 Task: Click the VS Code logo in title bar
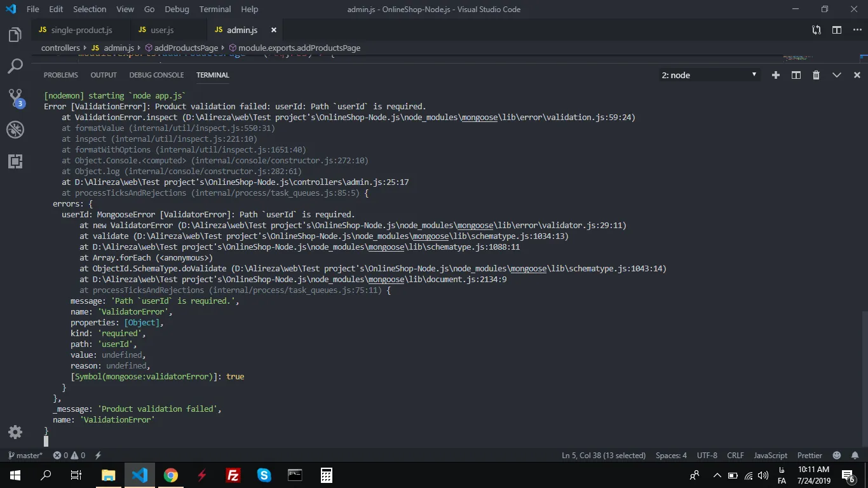11,10
